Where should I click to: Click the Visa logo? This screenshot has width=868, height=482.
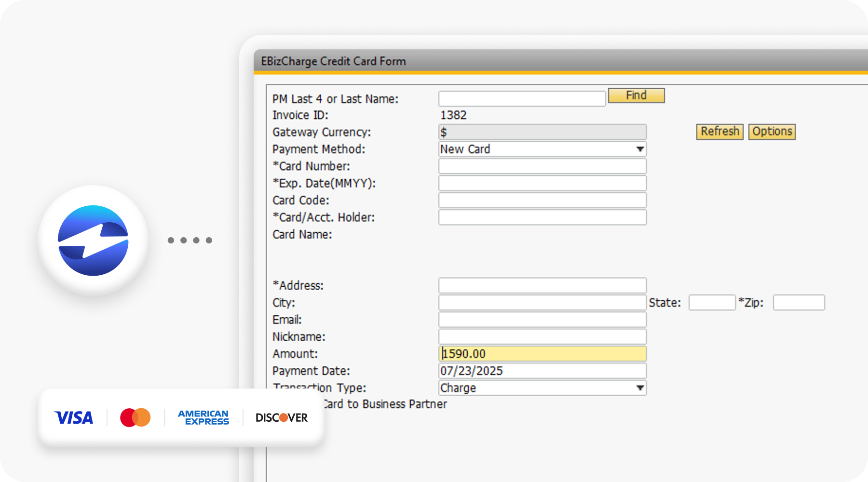[x=74, y=417]
